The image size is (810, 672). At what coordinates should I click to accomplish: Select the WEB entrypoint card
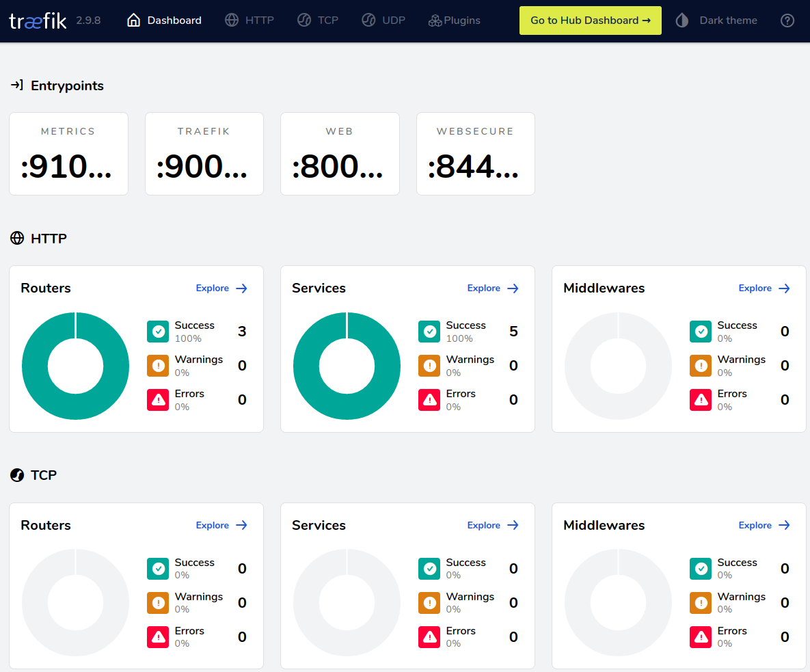tap(340, 154)
